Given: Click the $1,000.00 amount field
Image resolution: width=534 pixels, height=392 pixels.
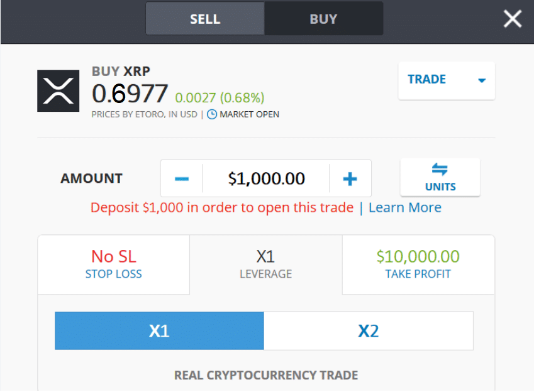Looking at the screenshot, I should pos(266,178).
